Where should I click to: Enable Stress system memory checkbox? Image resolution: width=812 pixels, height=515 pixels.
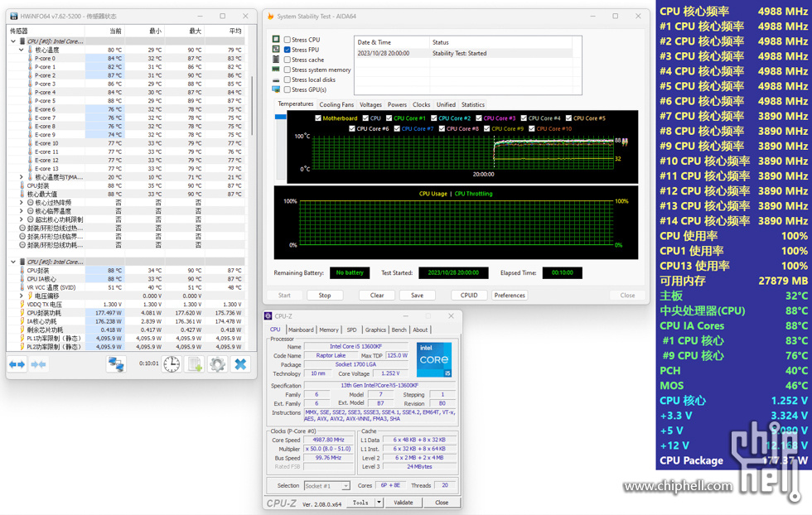coord(287,70)
